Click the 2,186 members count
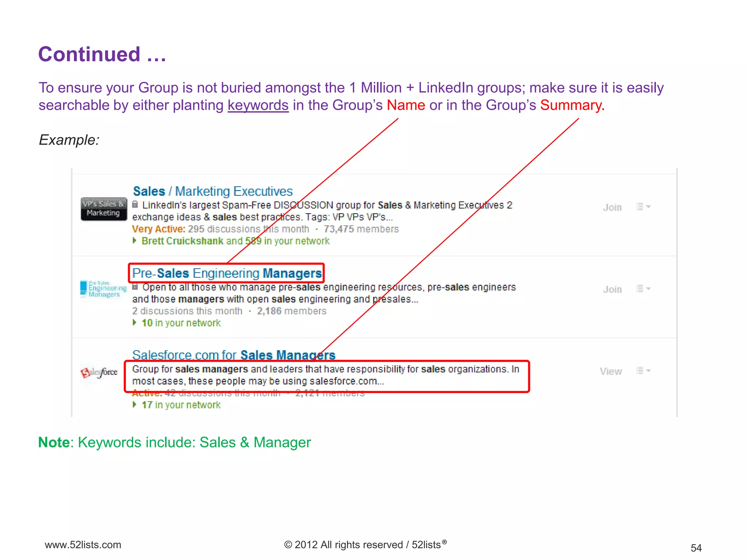 tap(291, 311)
